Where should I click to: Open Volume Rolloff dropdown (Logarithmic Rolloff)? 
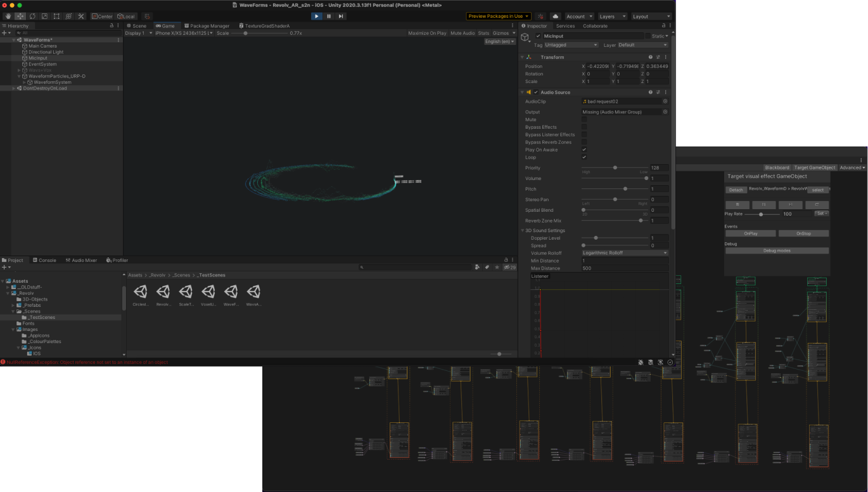click(x=625, y=253)
